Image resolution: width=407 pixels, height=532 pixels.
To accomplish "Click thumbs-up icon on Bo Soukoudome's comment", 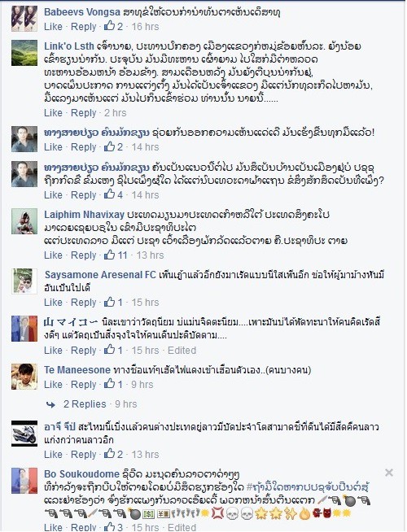I will (x=109, y=526).
